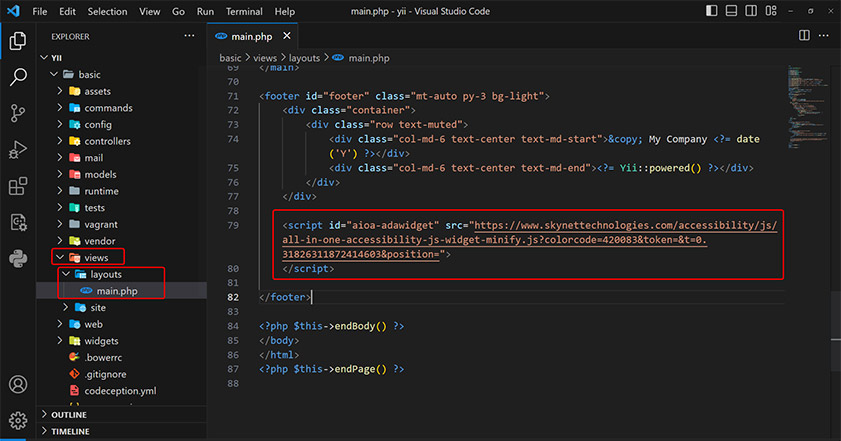Expand the widgets folder
Image resolution: width=841 pixels, height=441 pixels.
point(121,340)
